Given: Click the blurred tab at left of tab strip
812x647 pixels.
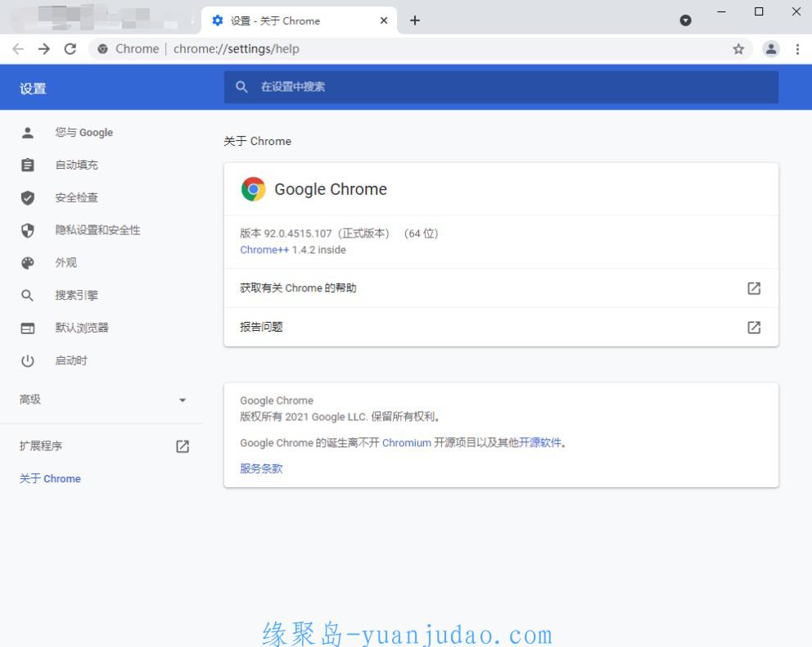Looking at the screenshot, I should pyautogui.click(x=101, y=19).
